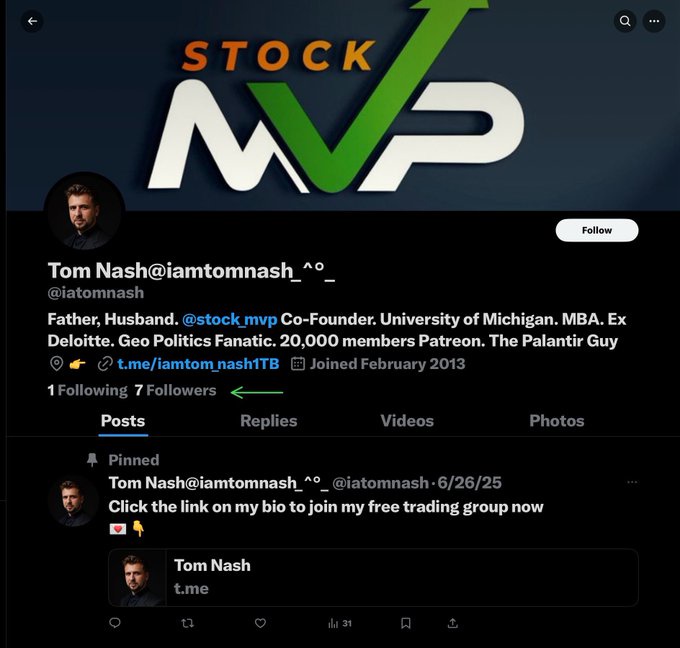Open the @stock_mvp mention link
Image resolution: width=680 pixels, height=648 pixels.
pos(229,319)
